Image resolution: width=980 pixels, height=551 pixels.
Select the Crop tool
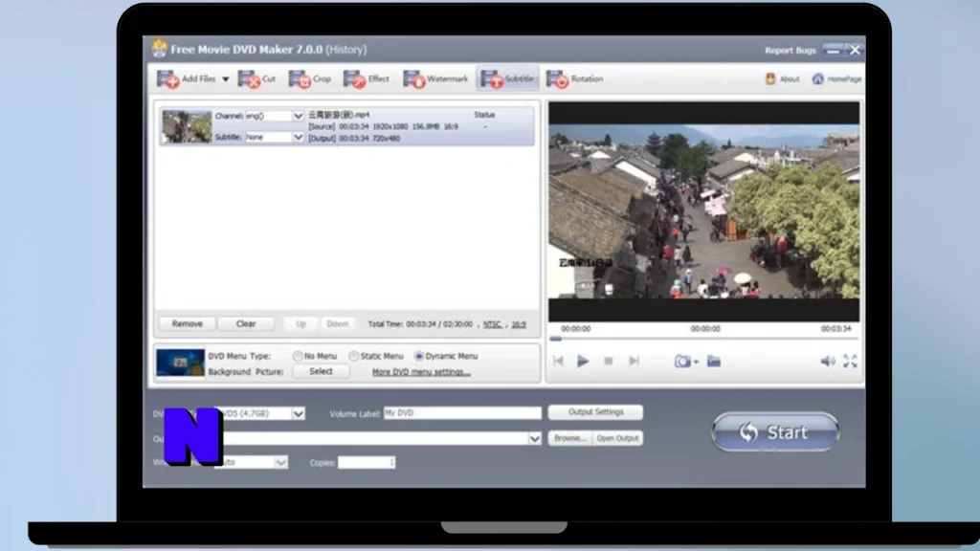(x=310, y=79)
